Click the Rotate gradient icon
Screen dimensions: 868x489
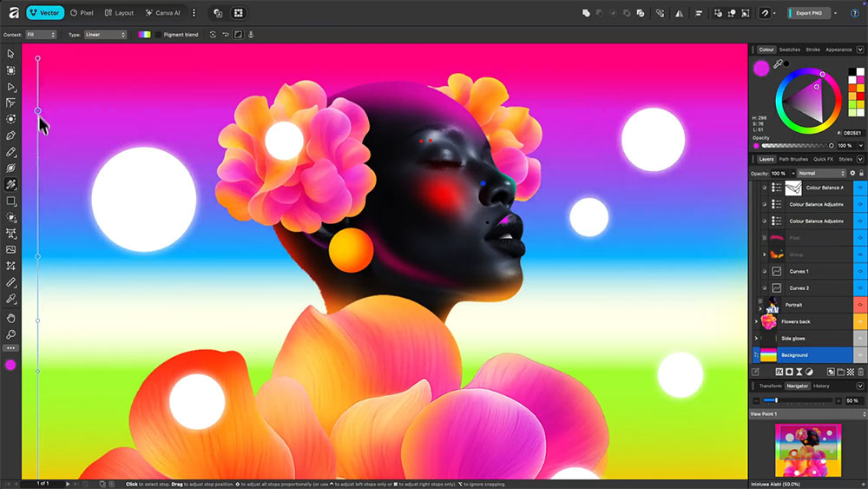pos(213,35)
